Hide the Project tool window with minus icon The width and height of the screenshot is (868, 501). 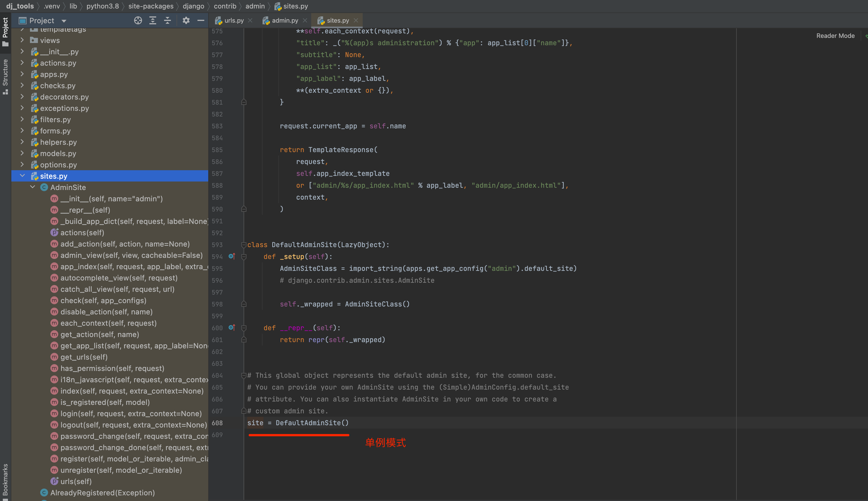click(201, 21)
